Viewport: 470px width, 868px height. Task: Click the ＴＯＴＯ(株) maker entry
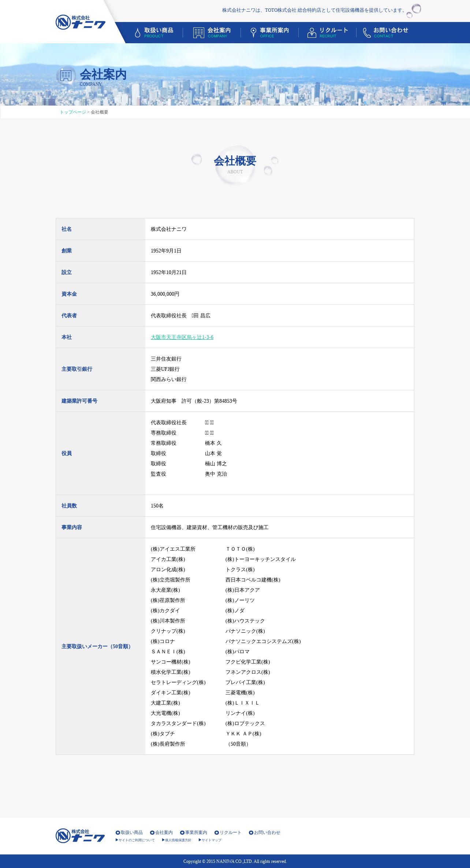click(240, 549)
